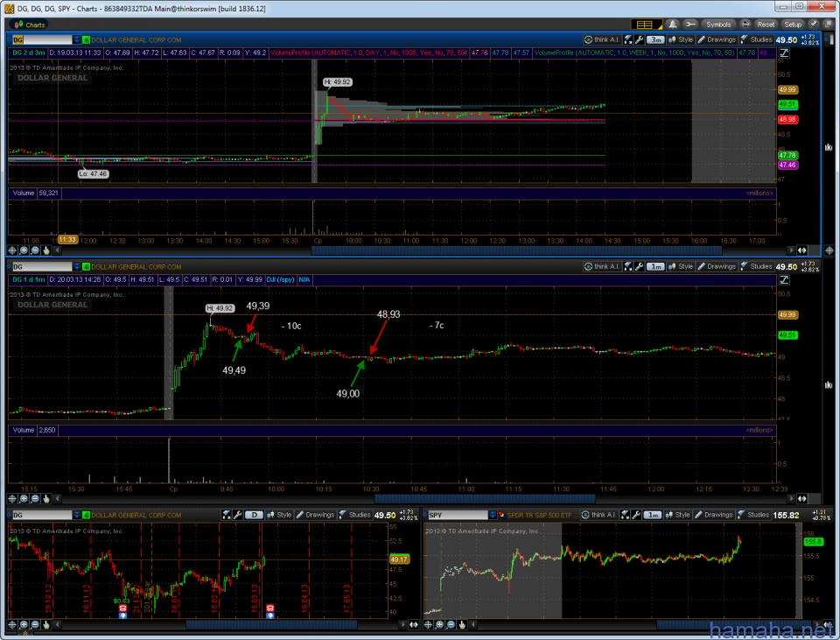Click the VolumeProfile DAY study label

368,53
